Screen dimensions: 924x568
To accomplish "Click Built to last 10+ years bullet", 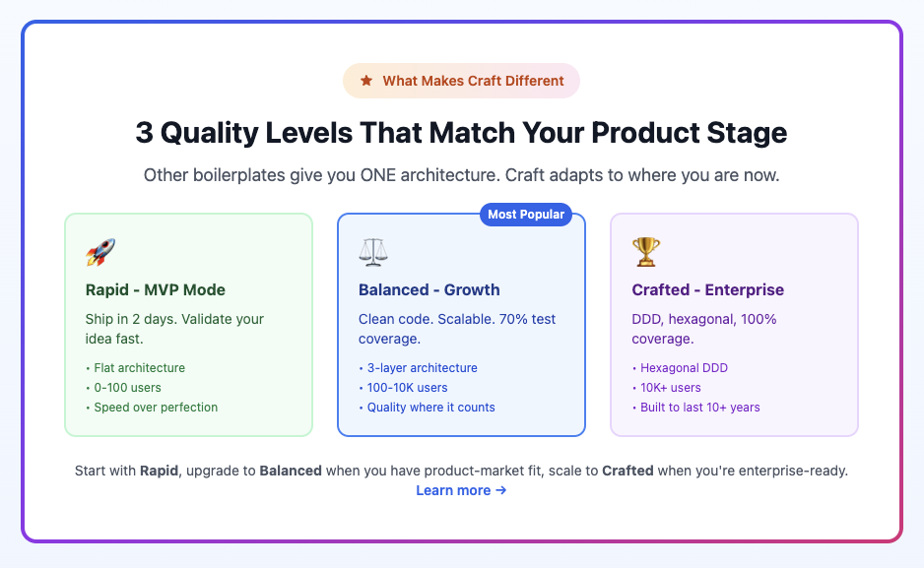I will (x=695, y=408).
